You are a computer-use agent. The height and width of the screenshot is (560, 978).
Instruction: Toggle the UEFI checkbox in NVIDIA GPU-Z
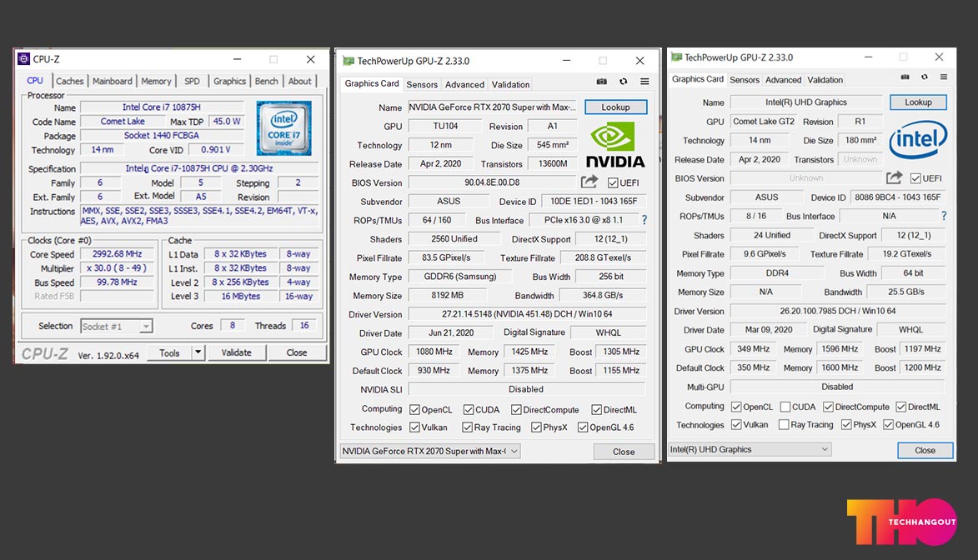point(613,182)
